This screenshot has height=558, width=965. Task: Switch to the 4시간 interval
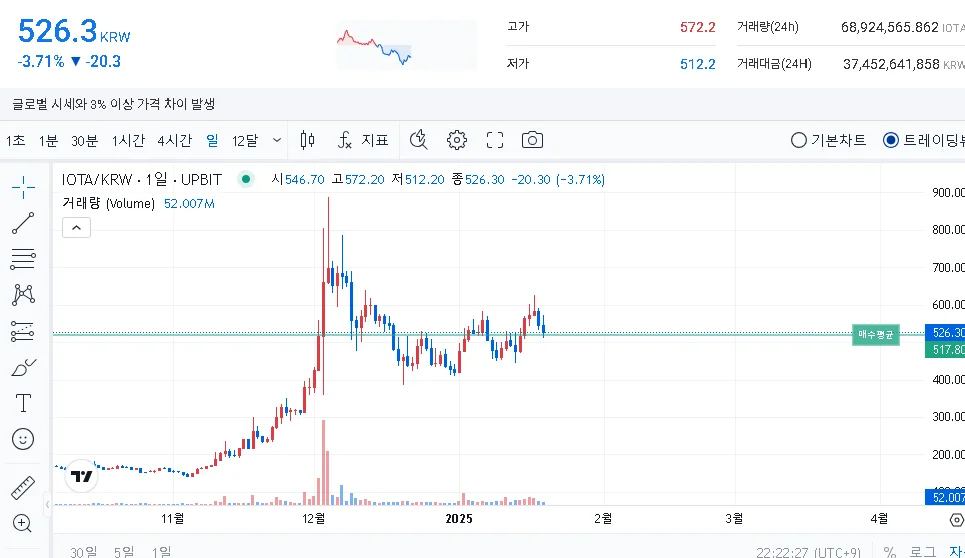coord(174,140)
